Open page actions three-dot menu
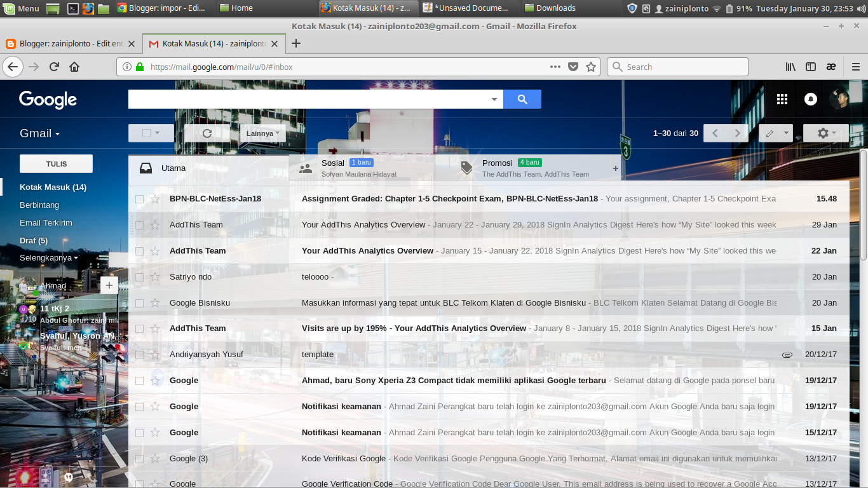Viewport: 868px width, 488px height. pos(555,67)
